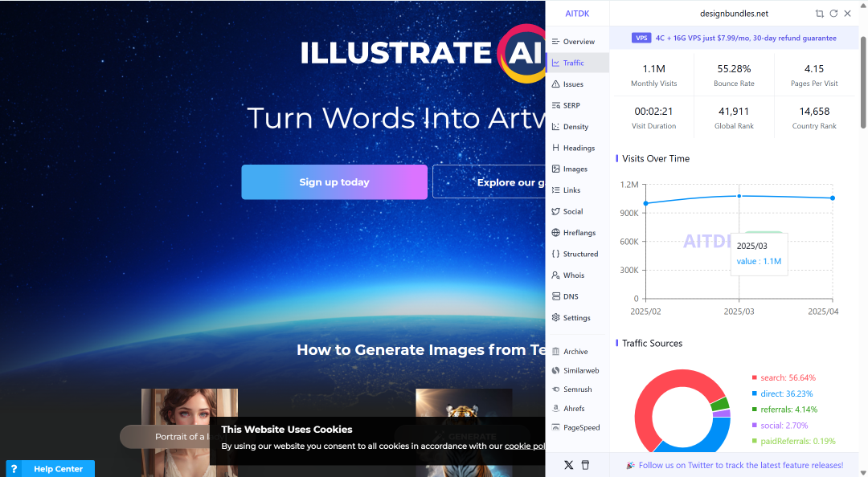
Task: Close the AITDK panel with X
Action: 847,14
